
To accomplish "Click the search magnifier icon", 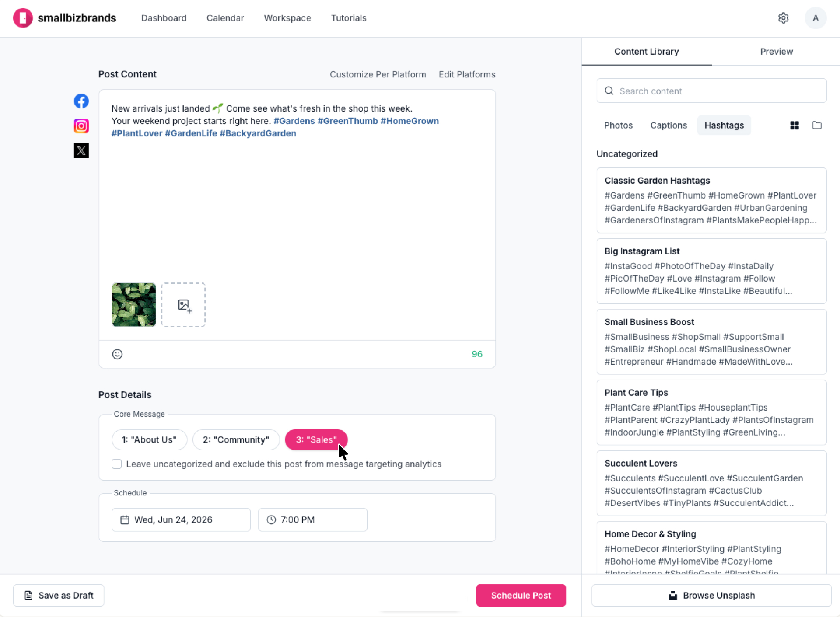I will (x=609, y=91).
